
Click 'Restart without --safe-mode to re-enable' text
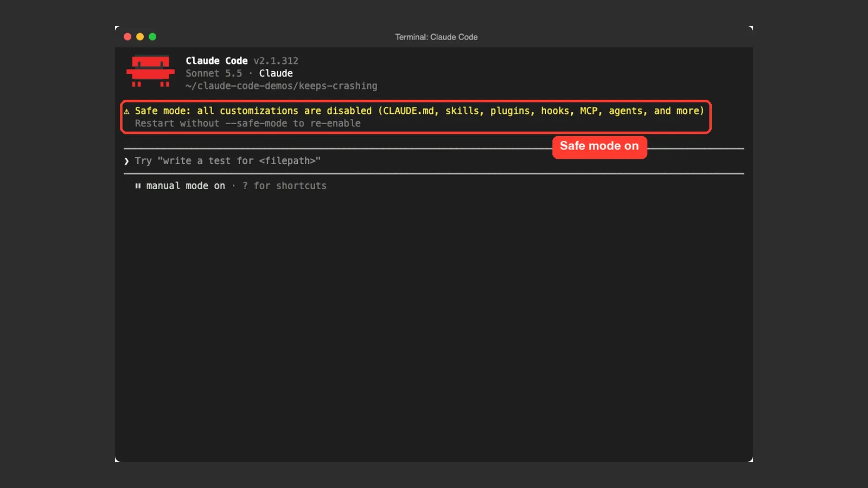click(x=248, y=124)
